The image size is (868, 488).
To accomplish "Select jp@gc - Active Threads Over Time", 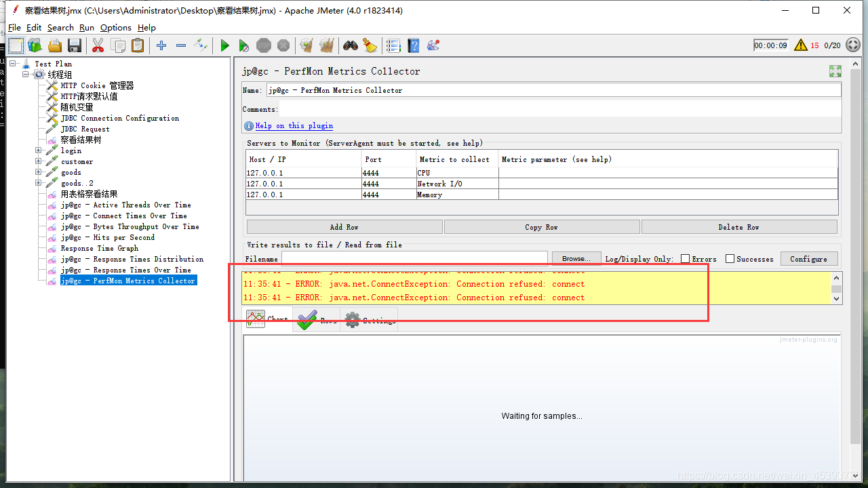I will [125, 205].
